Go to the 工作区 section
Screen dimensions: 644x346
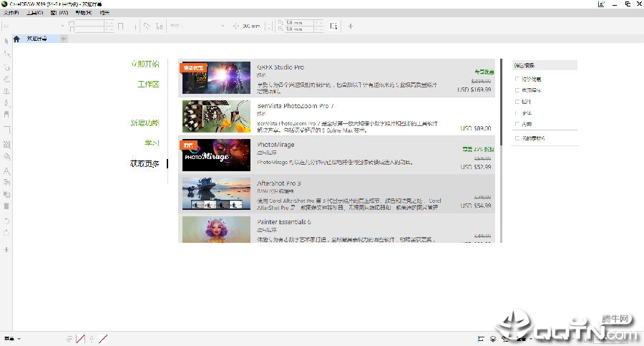pyautogui.click(x=148, y=85)
